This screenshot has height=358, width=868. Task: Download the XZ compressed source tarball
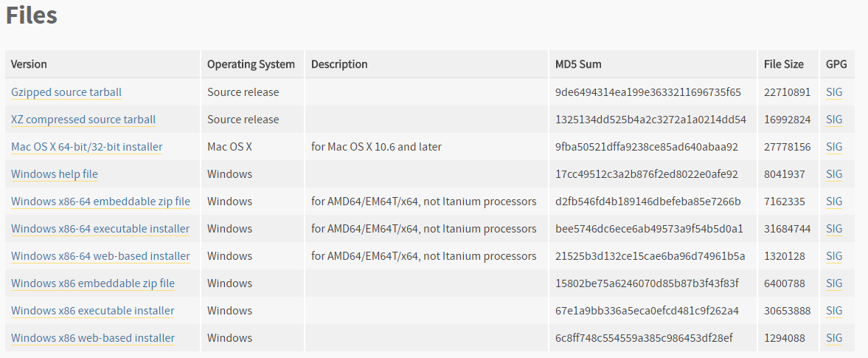coord(83,119)
